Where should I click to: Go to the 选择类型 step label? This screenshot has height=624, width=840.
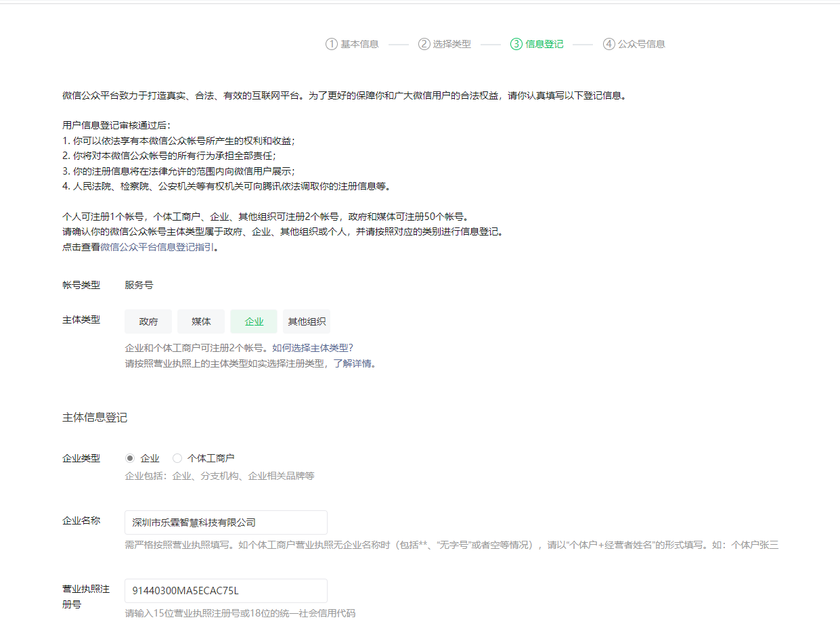tap(452, 44)
